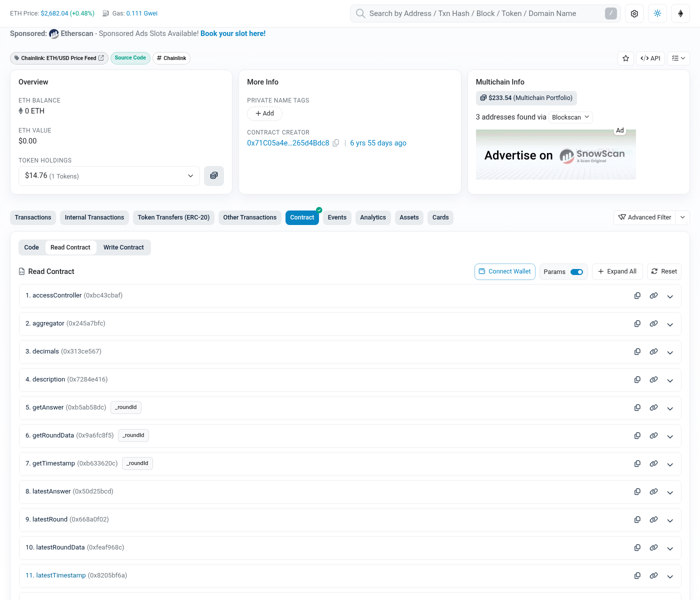Image resolution: width=700 pixels, height=600 pixels.
Task: Toggle the light/dark theme sun icon
Action: pos(657,13)
